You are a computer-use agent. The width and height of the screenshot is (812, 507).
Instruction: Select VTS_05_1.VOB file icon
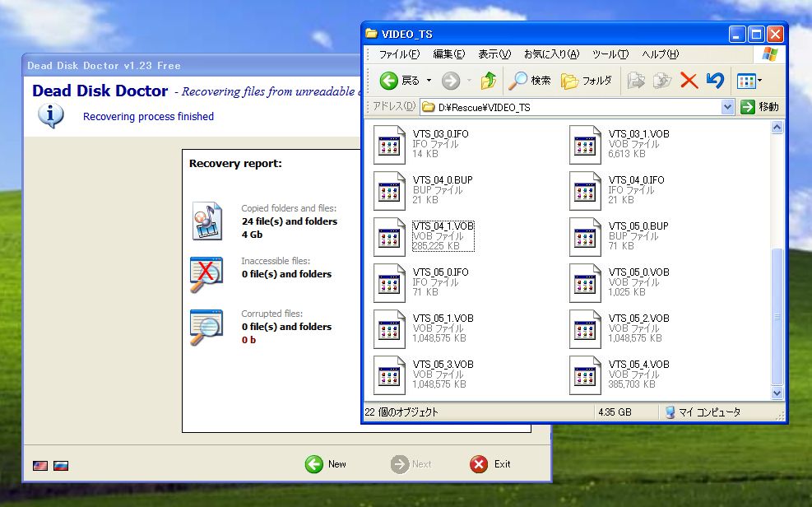[389, 329]
